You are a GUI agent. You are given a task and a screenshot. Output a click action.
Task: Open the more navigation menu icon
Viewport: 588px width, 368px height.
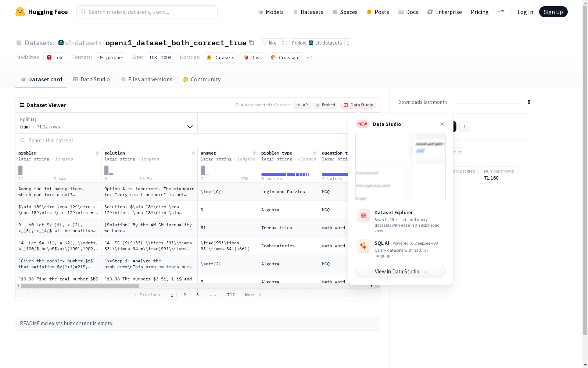501,12
